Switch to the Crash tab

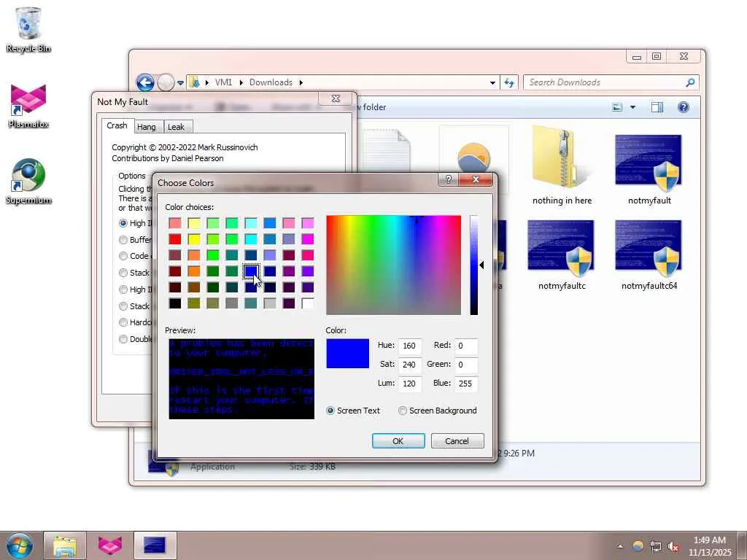point(117,125)
